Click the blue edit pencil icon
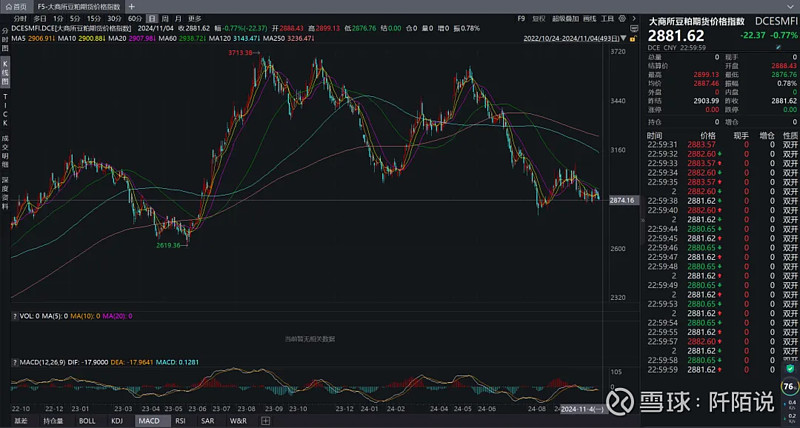 click(779, 47)
